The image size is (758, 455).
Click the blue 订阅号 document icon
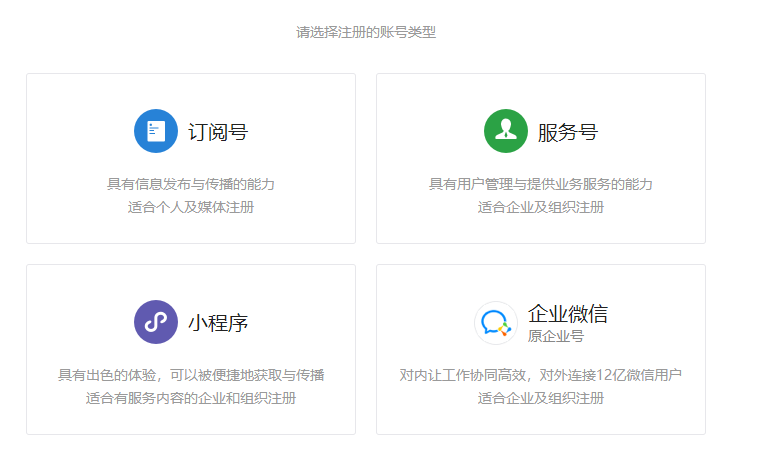tap(156, 131)
